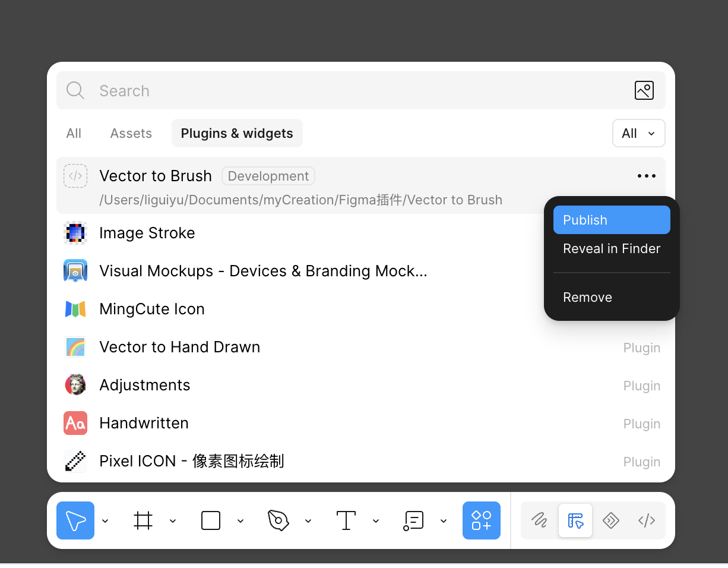Click the Handwritten plugin Aa icon
The image size is (728, 568).
(75, 423)
